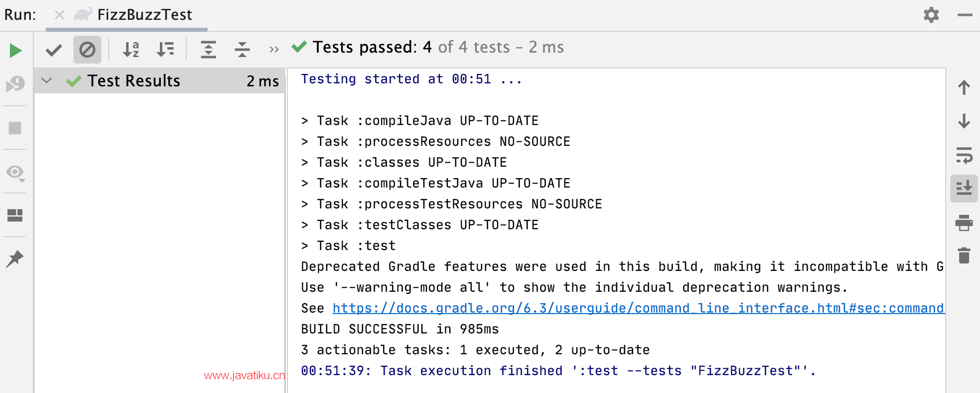
Task: Toggle Show Ignored tests button
Action: [87, 50]
